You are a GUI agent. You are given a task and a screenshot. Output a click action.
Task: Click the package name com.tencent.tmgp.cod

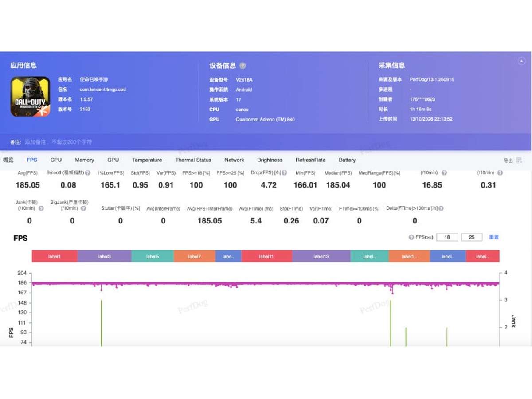pyautogui.click(x=102, y=90)
